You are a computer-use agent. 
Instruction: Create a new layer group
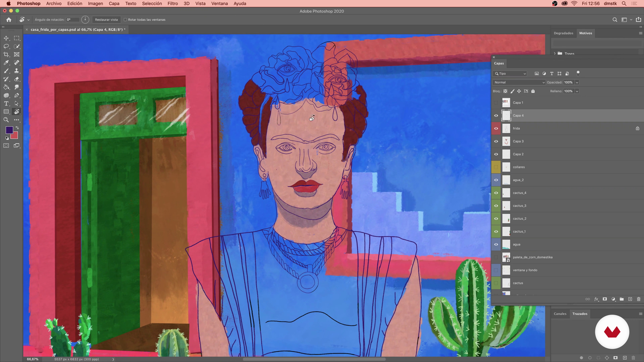[x=622, y=299]
